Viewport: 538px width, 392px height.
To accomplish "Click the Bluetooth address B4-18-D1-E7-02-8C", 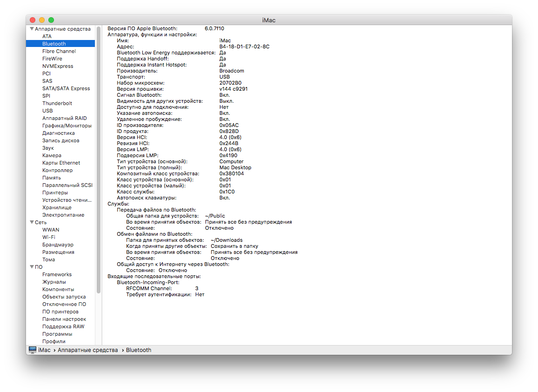I will point(244,47).
